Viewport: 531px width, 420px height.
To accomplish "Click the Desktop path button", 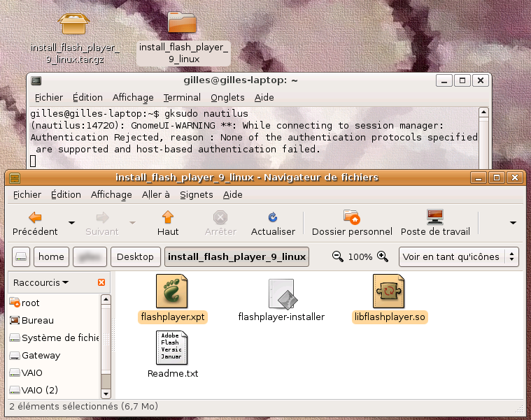I will 135,256.
